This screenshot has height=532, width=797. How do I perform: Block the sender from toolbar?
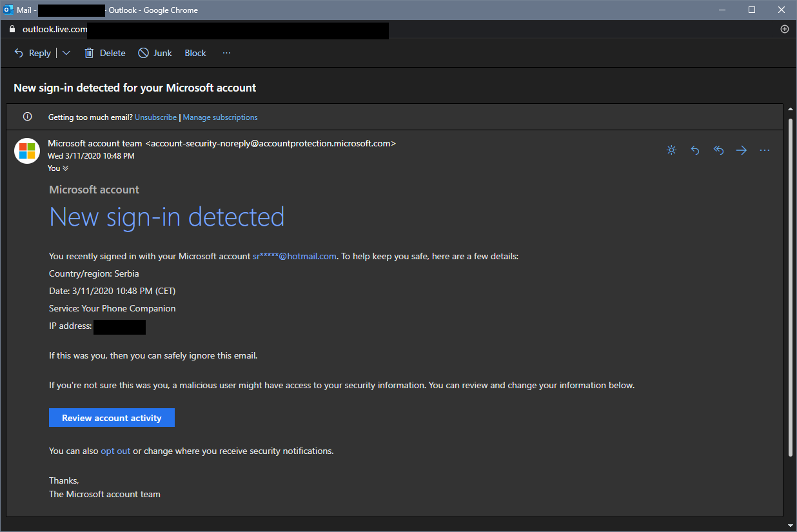click(195, 53)
